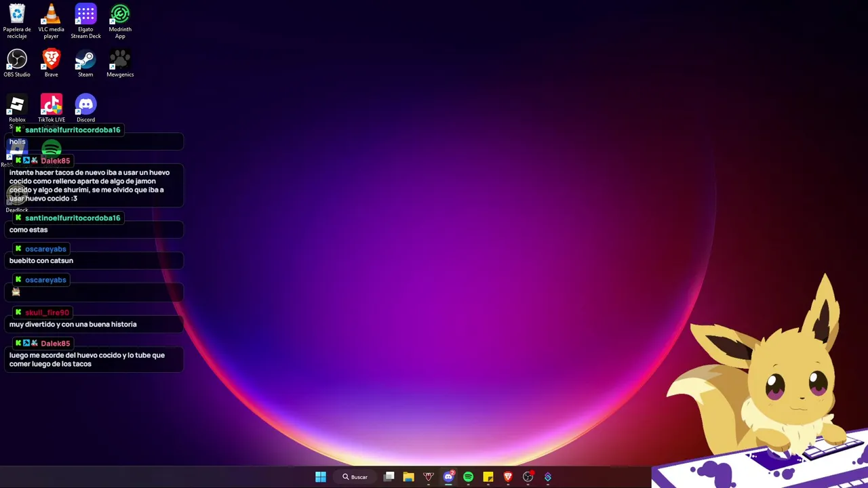This screenshot has height=488, width=868.
Task: Click the purple diamond app on taskbar
Action: click(x=547, y=477)
